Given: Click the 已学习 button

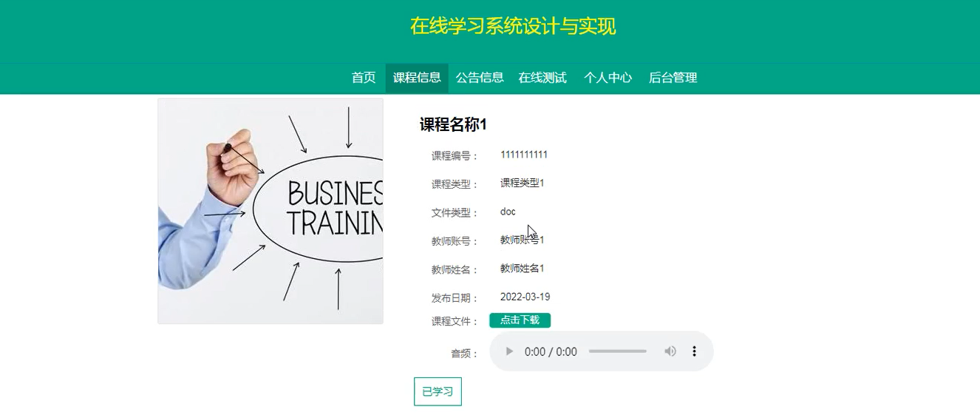Looking at the screenshot, I should [x=438, y=391].
